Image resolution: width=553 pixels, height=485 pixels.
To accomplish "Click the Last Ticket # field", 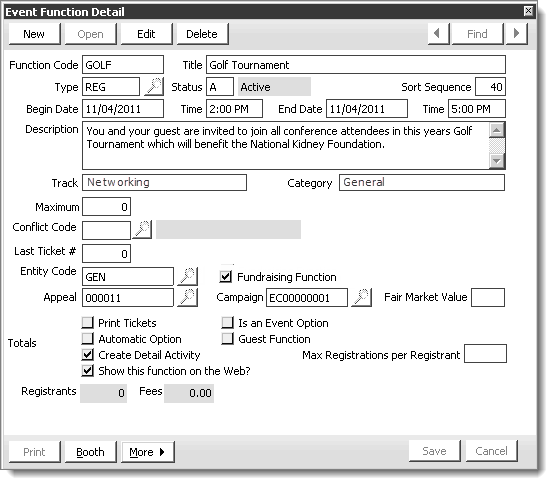I will [107, 254].
